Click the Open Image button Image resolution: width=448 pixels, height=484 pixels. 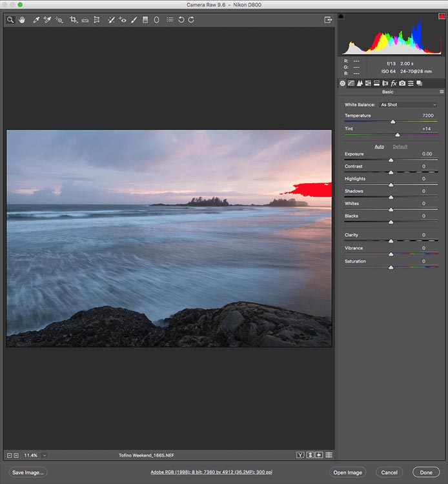[347, 472]
